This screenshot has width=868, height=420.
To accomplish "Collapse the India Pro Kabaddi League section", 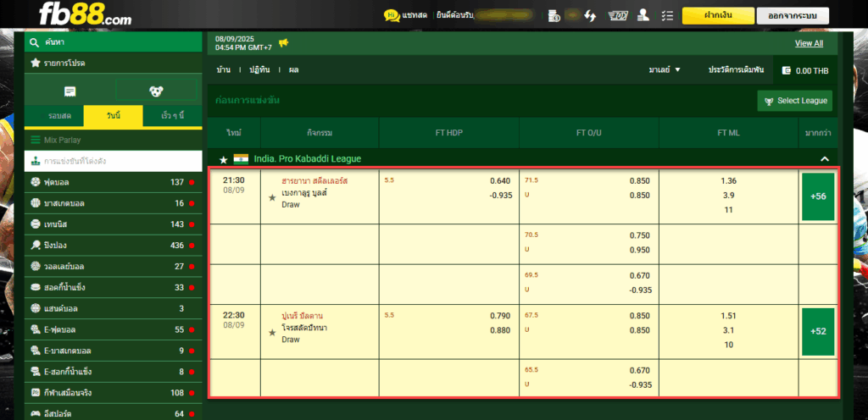I will click(824, 159).
